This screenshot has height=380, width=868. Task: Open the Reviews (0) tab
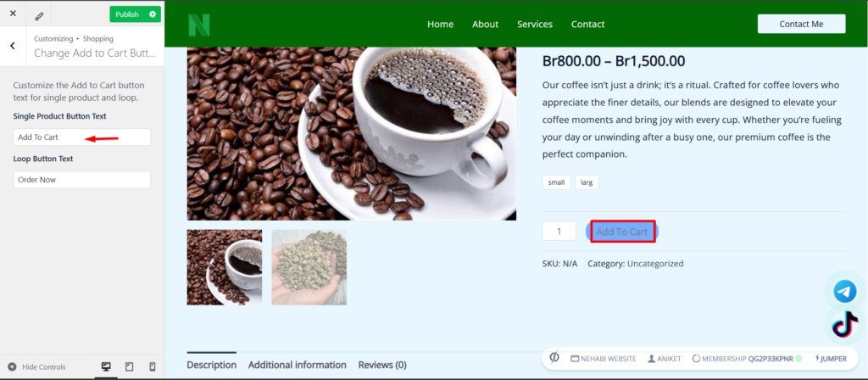tap(382, 365)
